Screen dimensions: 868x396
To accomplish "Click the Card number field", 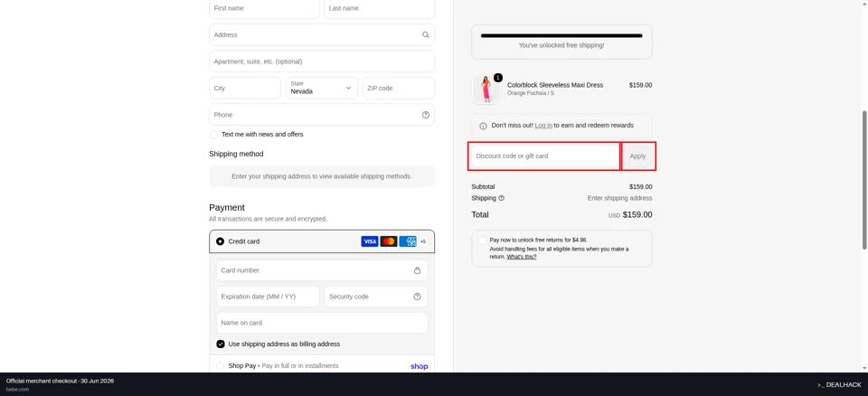I will (322, 270).
